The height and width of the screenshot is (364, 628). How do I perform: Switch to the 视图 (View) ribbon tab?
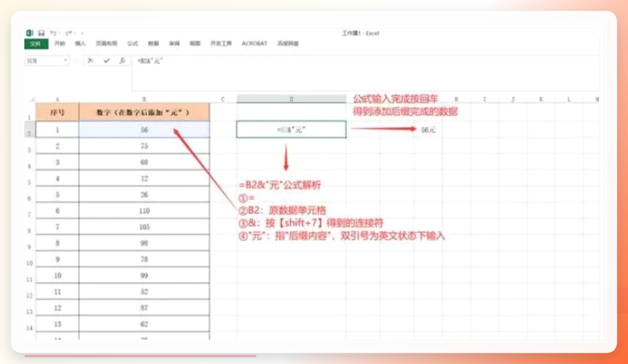point(195,43)
